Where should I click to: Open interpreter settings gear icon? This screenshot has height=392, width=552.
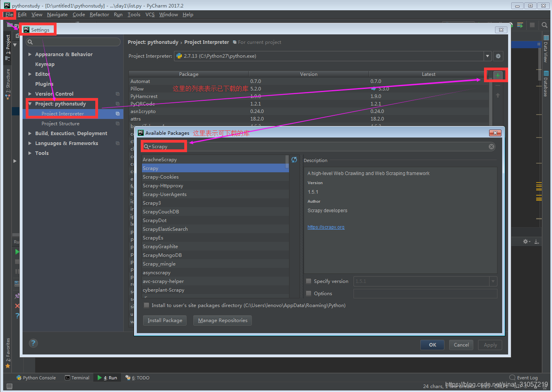click(x=498, y=56)
